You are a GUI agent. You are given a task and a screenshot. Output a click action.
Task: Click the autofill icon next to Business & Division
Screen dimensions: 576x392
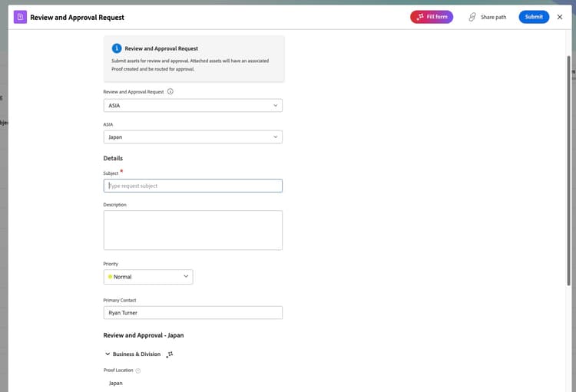(170, 354)
